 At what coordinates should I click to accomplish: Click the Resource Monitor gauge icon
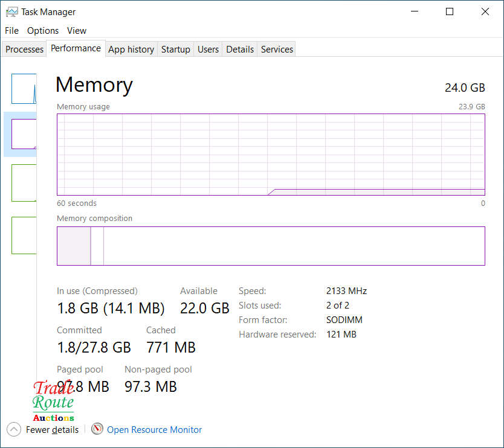pos(97,429)
